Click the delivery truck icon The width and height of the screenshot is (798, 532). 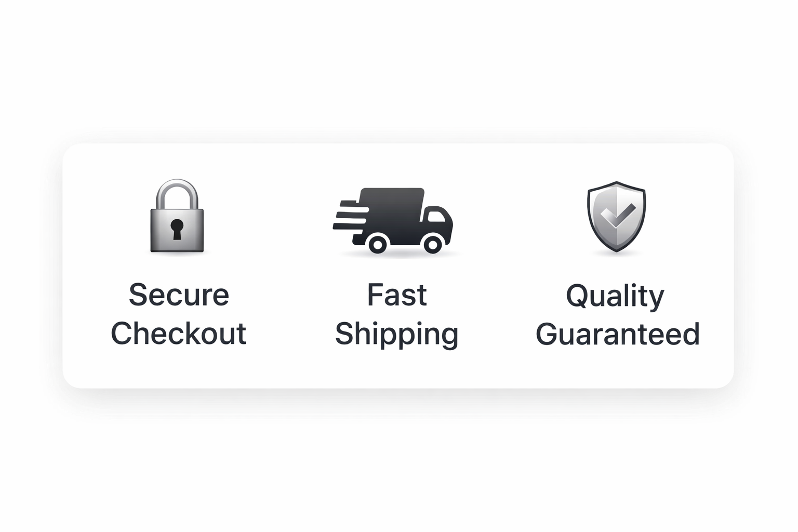coord(394,221)
